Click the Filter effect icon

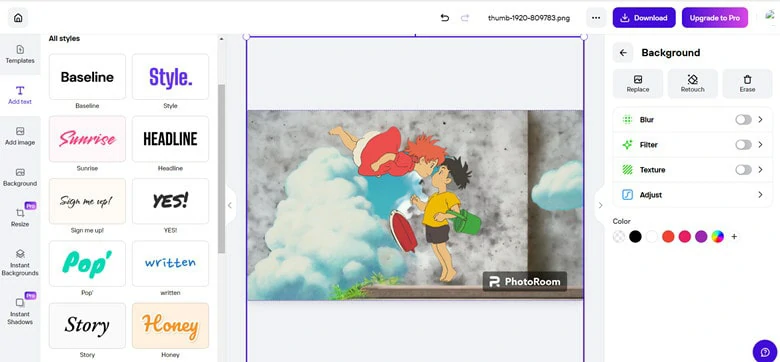click(627, 145)
